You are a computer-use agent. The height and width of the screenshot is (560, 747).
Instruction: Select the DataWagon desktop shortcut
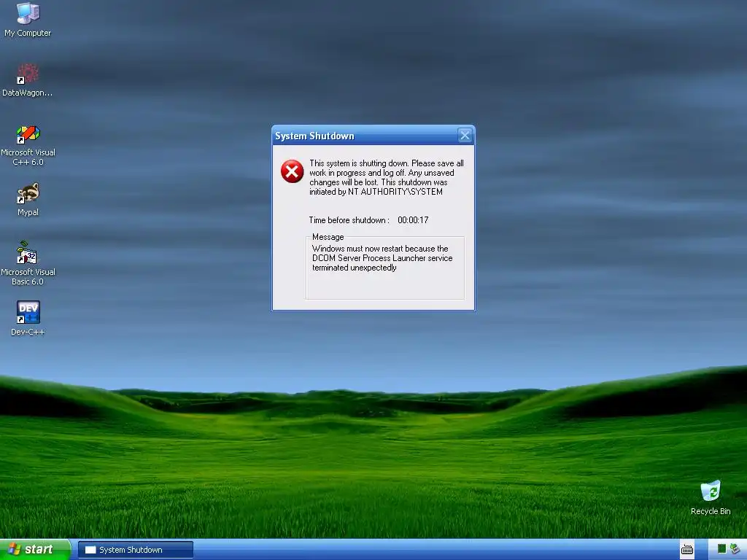(28, 80)
